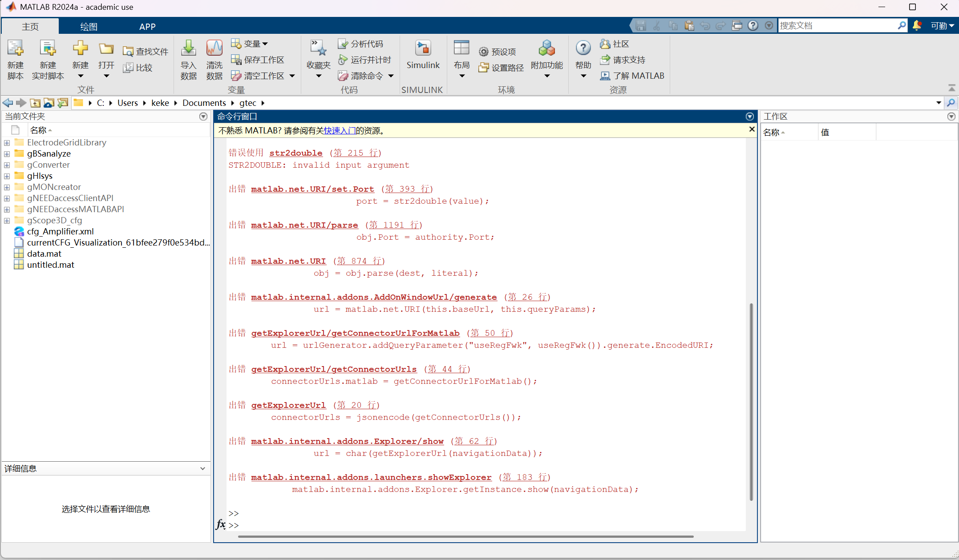The width and height of the screenshot is (959, 560).
Task: Switch to the Plots tab
Action: coord(89,27)
